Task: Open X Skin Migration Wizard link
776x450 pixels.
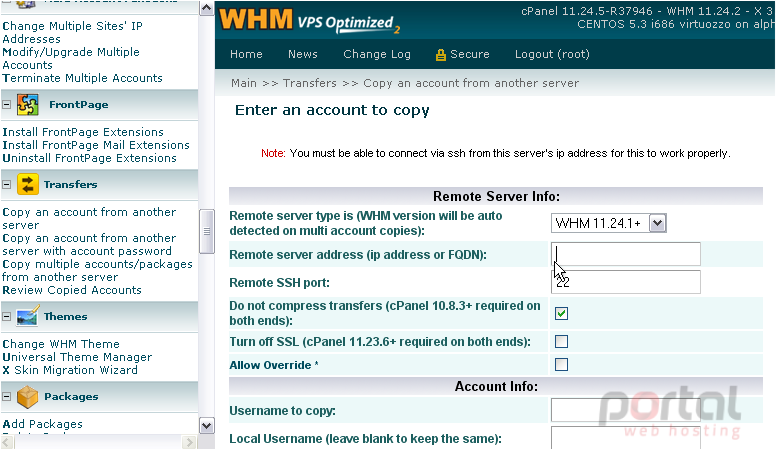Action: coord(70,370)
